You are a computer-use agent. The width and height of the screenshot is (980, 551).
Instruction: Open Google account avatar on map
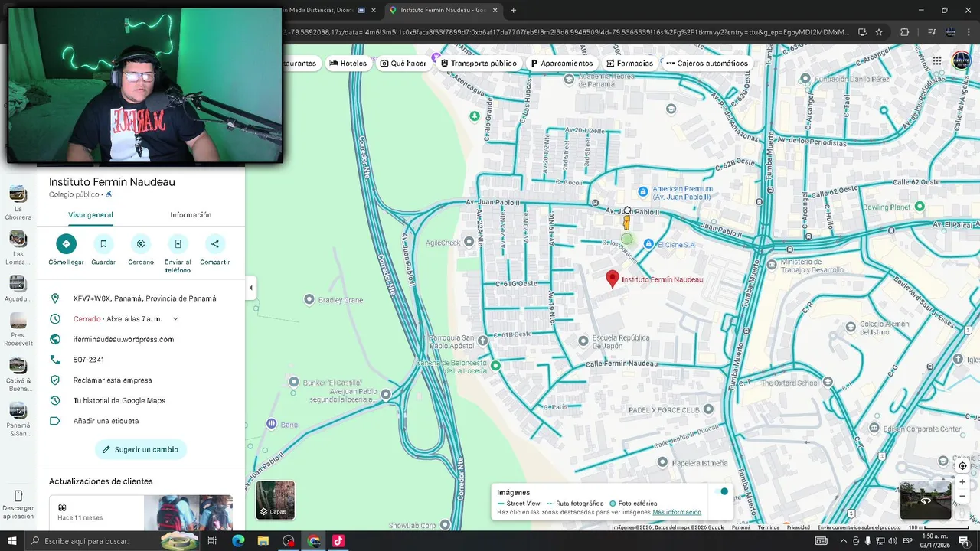pyautogui.click(x=961, y=61)
